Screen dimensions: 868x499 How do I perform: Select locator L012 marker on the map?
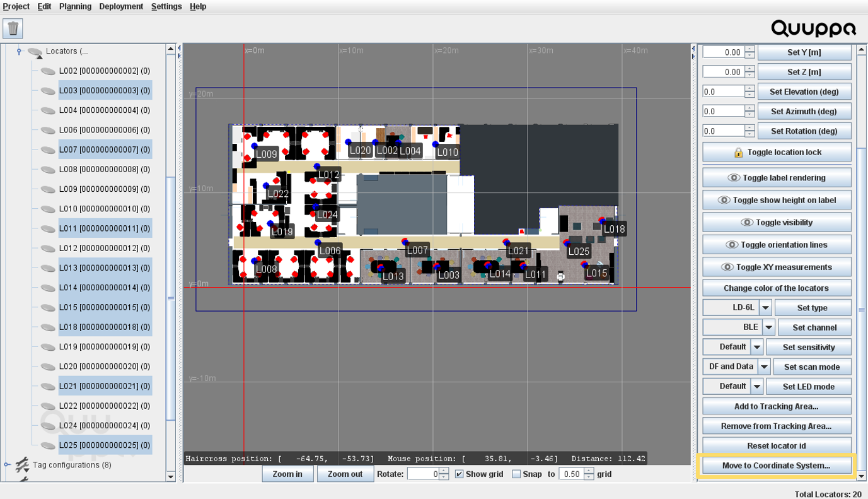(317, 167)
